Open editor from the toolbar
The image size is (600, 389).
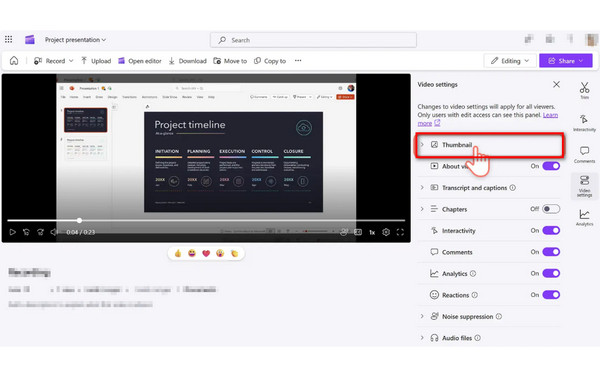140,61
